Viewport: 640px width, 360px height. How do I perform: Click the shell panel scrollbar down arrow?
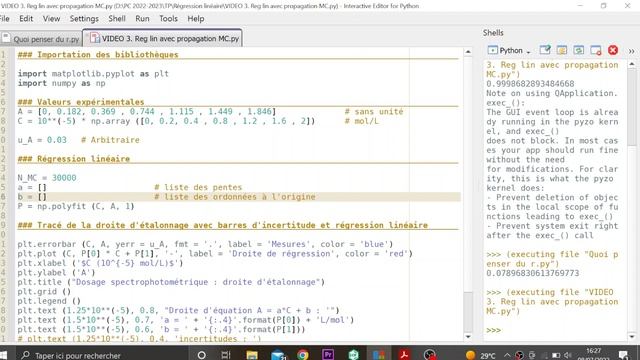pyautogui.click(x=632, y=337)
